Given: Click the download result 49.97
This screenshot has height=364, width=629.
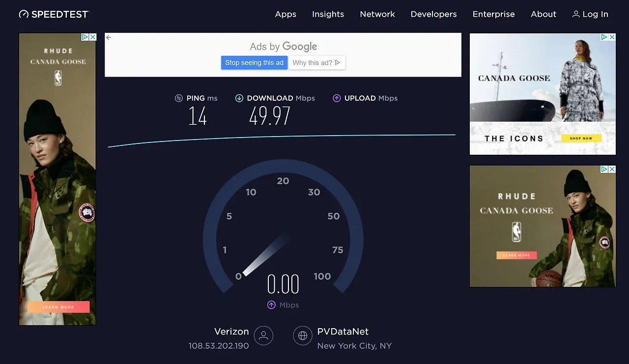Looking at the screenshot, I should (270, 116).
